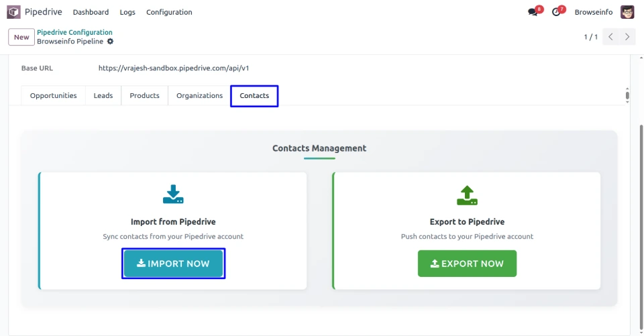The image size is (644, 336).
Task: Open the Organizations tab
Action: click(199, 96)
